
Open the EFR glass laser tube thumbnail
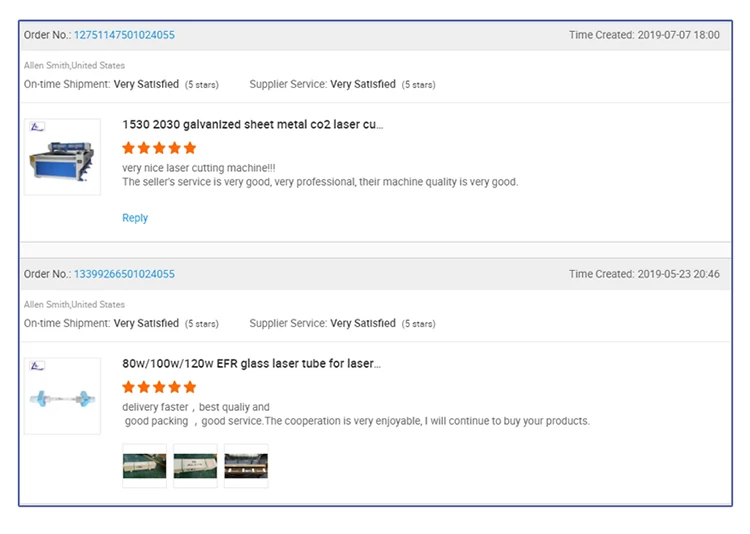(62, 396)
